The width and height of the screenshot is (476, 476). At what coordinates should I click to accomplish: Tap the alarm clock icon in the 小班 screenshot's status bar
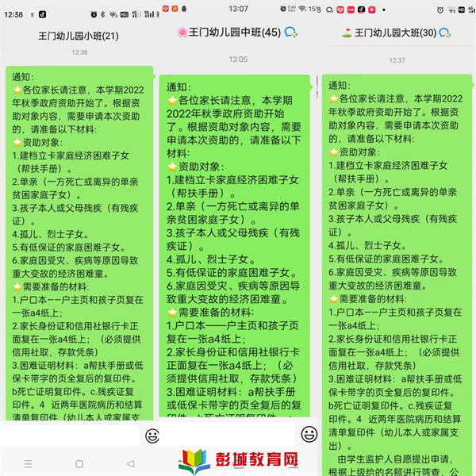(94, 14)
